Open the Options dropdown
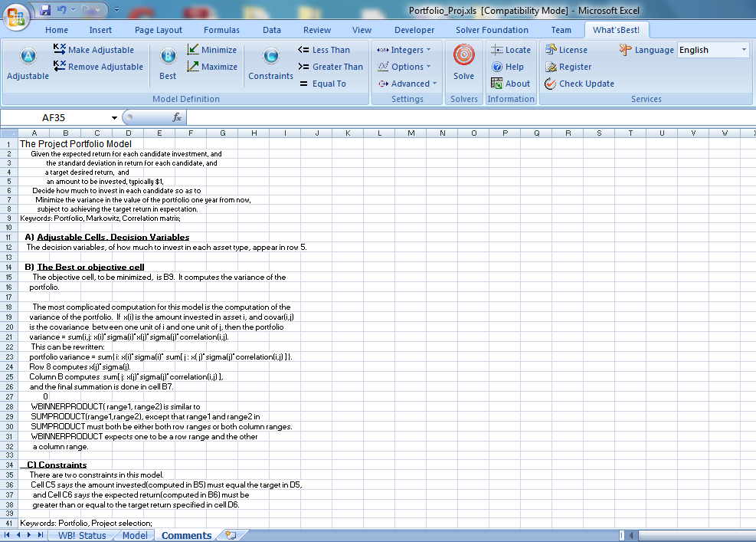756x542 pixels. coord(404,67)
